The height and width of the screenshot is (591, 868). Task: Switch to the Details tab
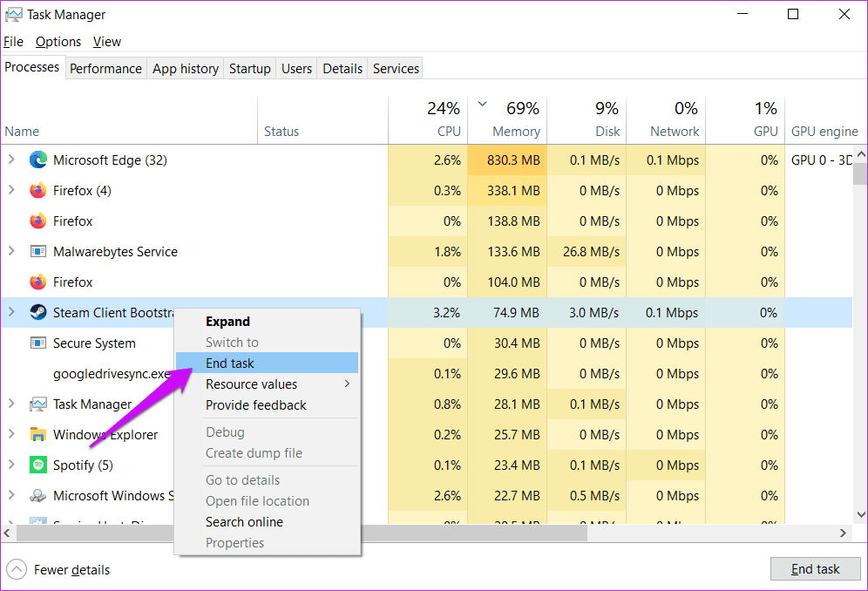tap(342, 69)
